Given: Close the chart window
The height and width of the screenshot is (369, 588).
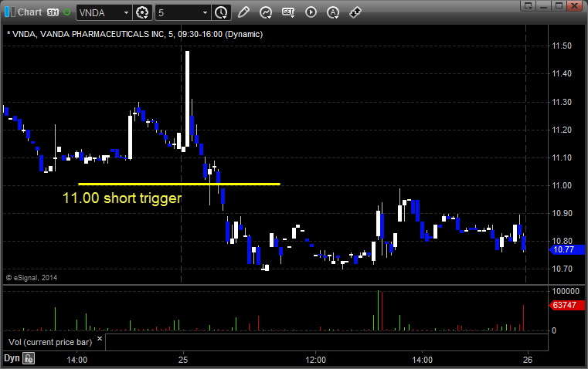Looking at the screenshot, I should point(574,5).
